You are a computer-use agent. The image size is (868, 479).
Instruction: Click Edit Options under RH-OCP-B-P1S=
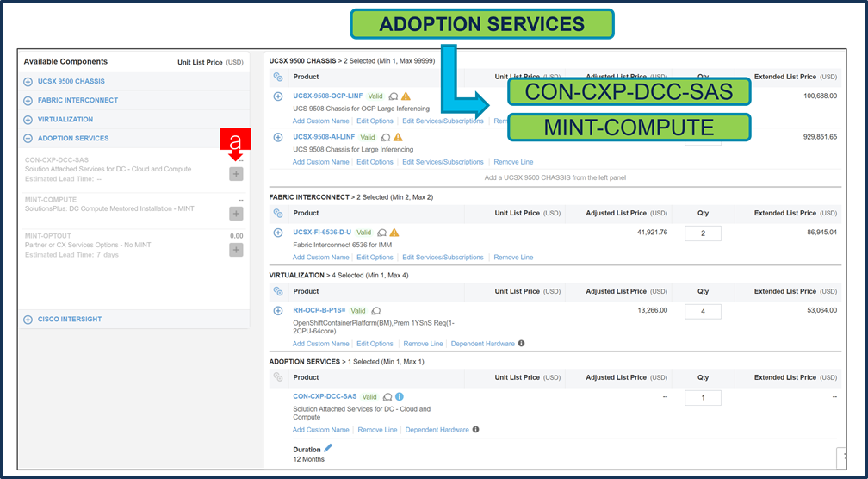(x=375, y=344)
